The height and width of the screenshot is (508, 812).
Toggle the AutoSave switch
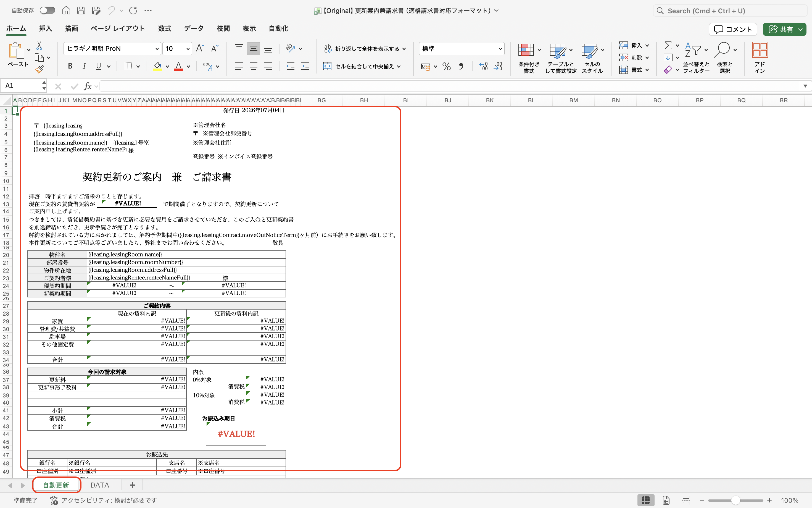tap(47, 11)
